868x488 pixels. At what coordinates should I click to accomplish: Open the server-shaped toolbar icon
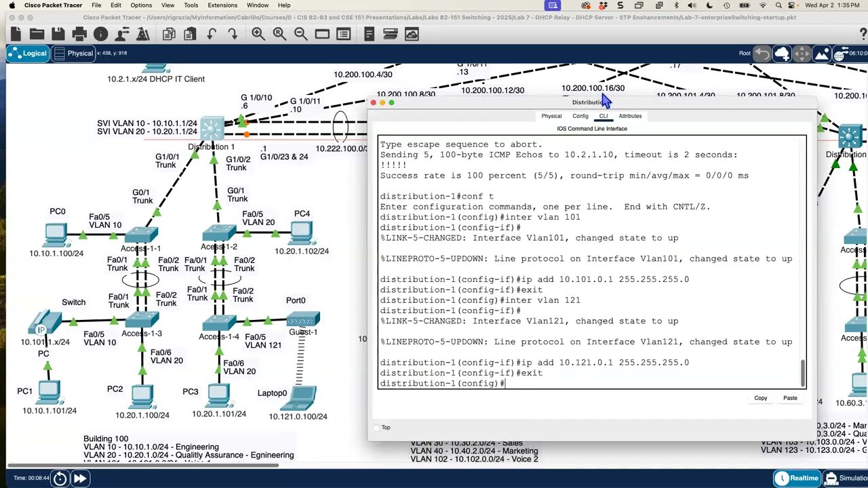pyautogui.click(x=369, y=33)
